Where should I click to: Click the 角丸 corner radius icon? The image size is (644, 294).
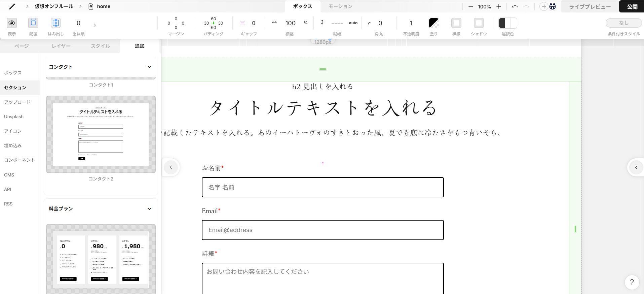[369, 23]
